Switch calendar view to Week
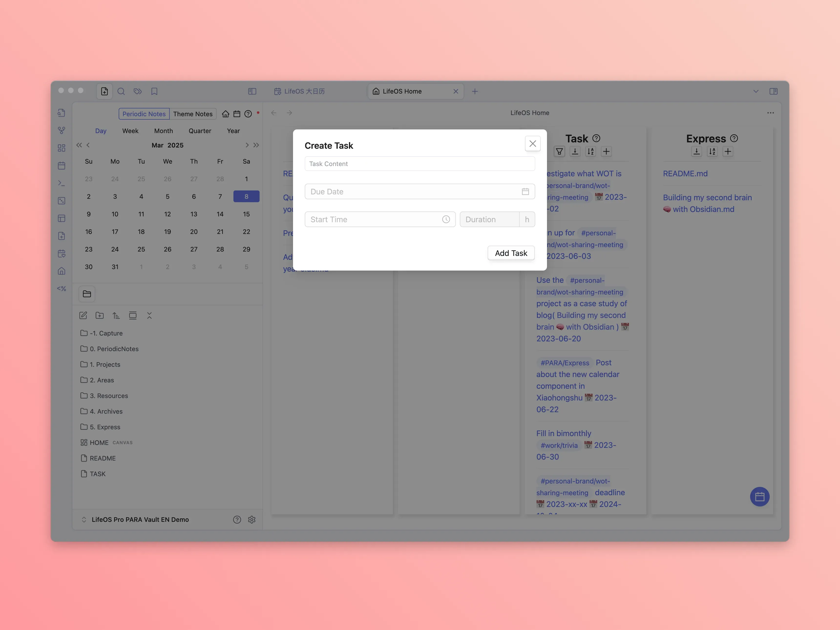 [130, 131]
